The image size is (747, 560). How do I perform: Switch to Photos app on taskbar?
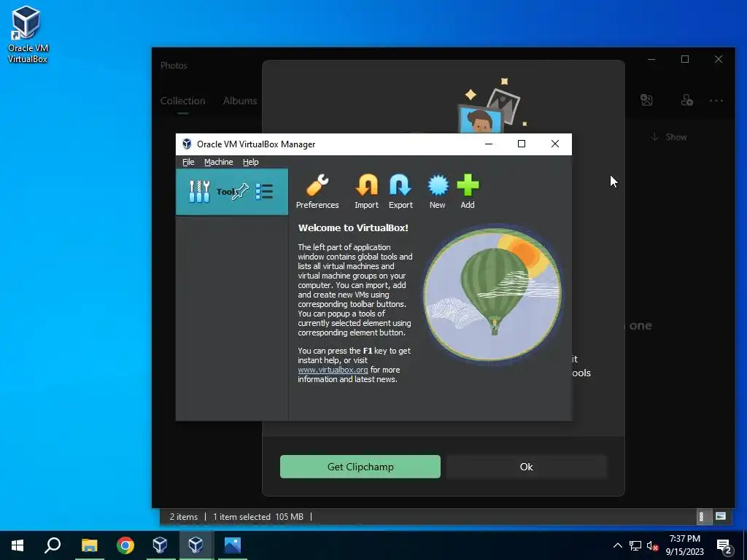[233, 545]
